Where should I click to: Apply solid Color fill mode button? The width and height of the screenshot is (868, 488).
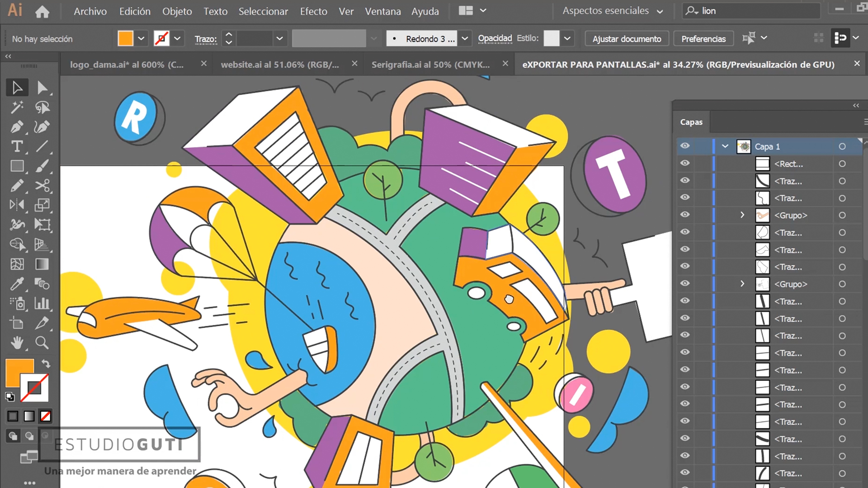click(x=13, y=416)
